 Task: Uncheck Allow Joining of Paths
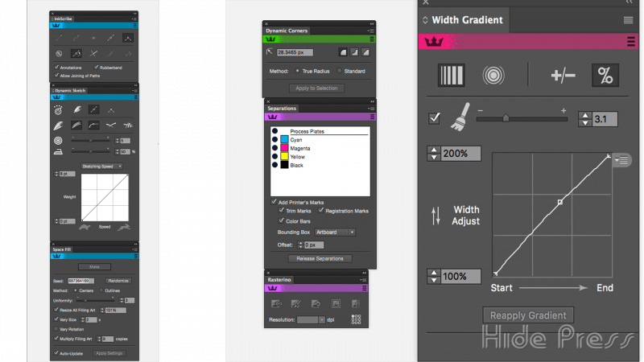[56, 75]
